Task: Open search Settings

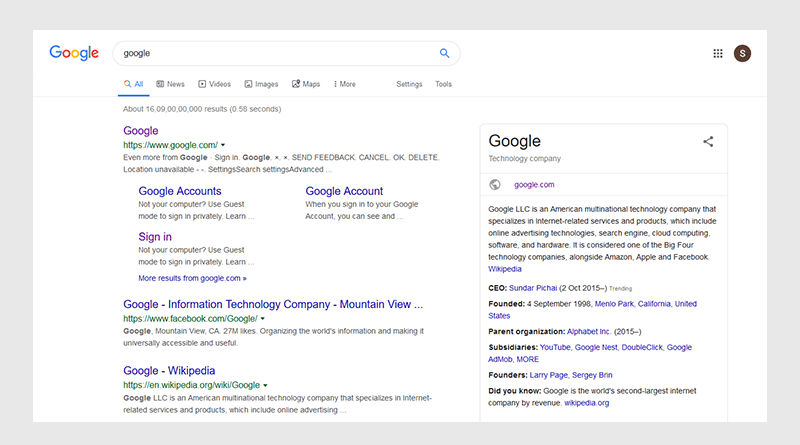Action: (409, 84)
